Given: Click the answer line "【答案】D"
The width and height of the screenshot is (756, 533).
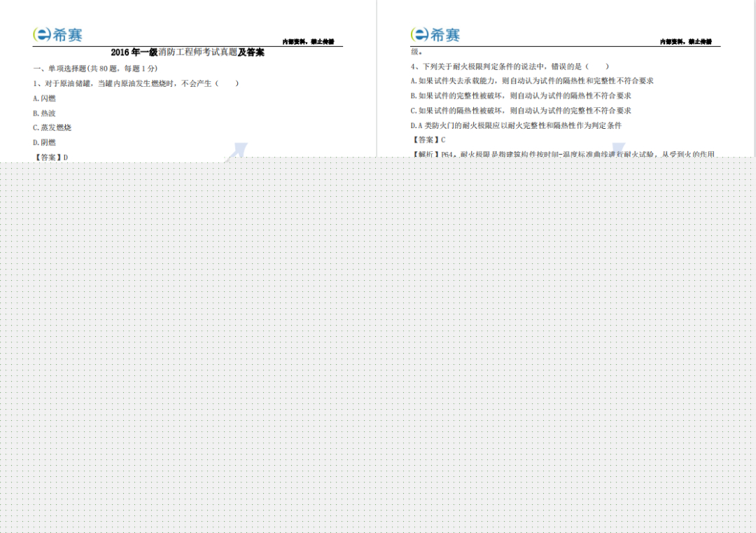Looking at the screenshot, I should tap(50, 158).
